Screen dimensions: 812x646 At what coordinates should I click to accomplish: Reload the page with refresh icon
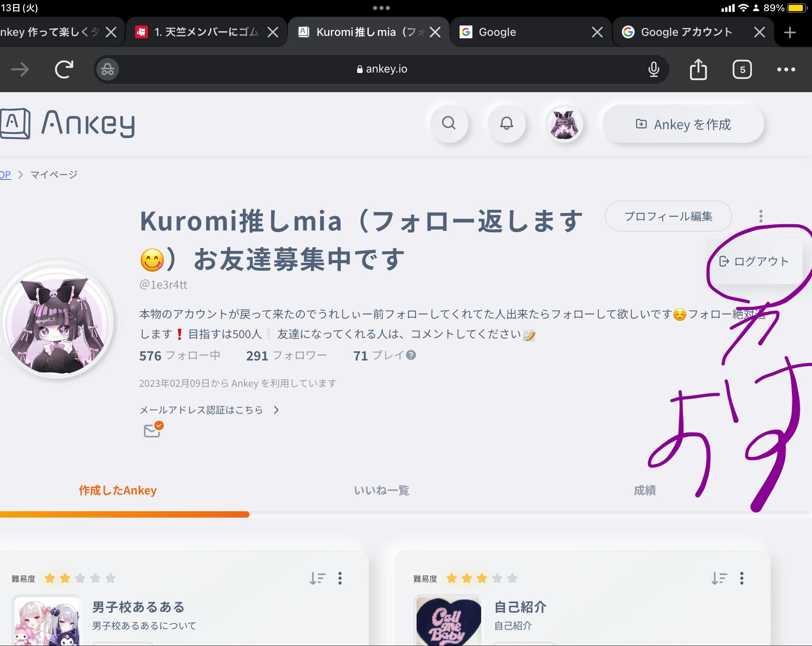click(x=64, y=69)
